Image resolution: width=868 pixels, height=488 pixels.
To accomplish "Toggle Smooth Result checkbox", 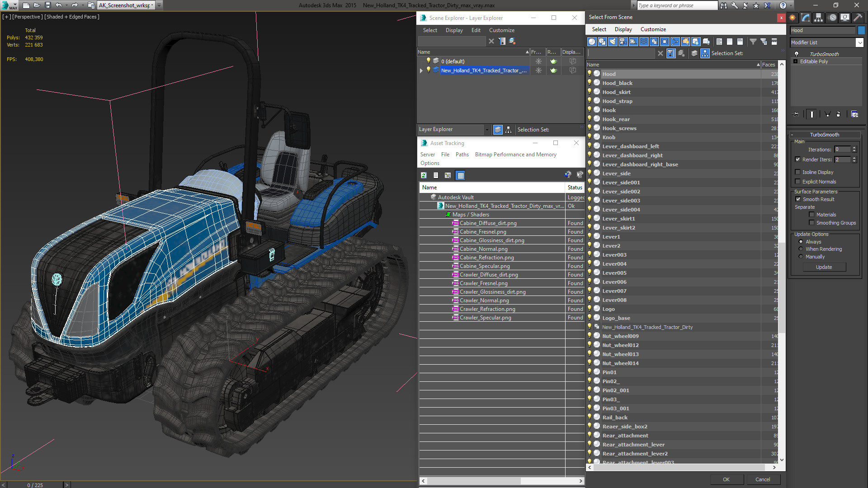I will [798, 199].
